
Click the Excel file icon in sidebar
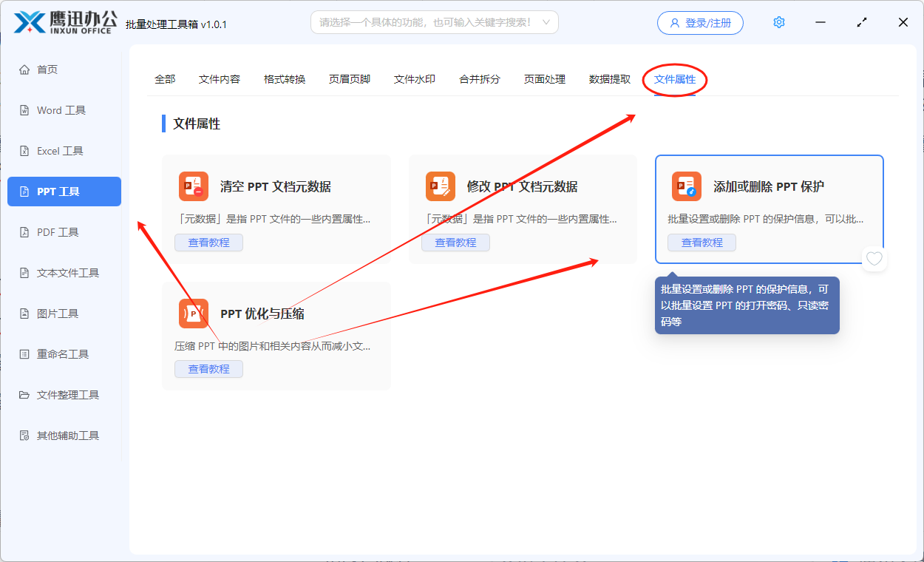[24, 151]
